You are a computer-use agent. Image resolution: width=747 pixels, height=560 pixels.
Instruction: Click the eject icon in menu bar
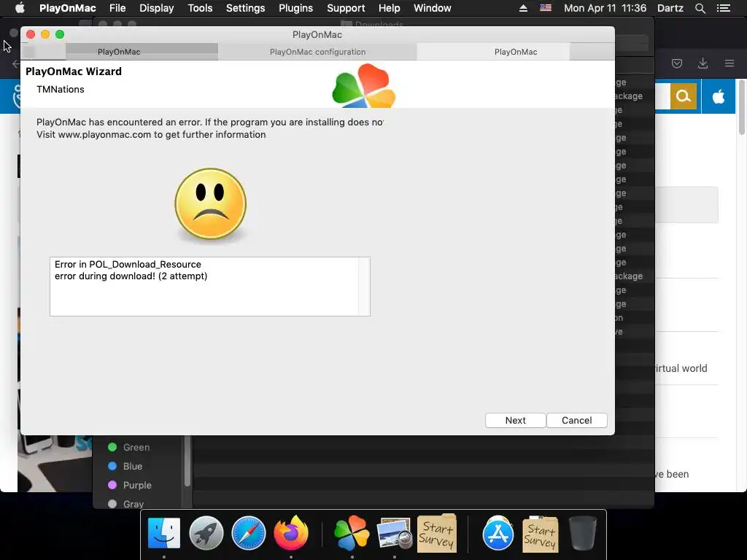[x=523, y=8]
